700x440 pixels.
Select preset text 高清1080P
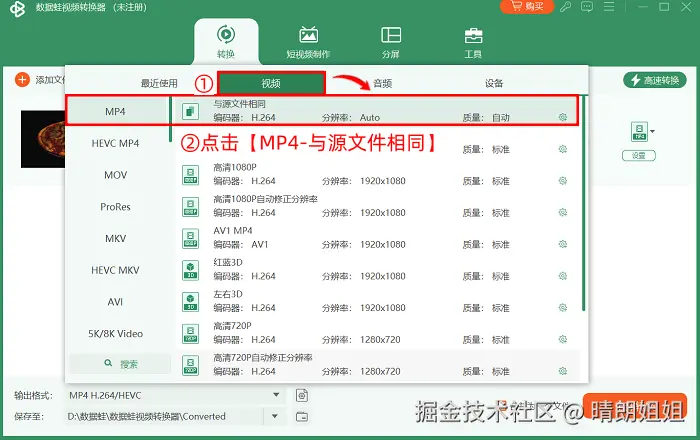235,167
